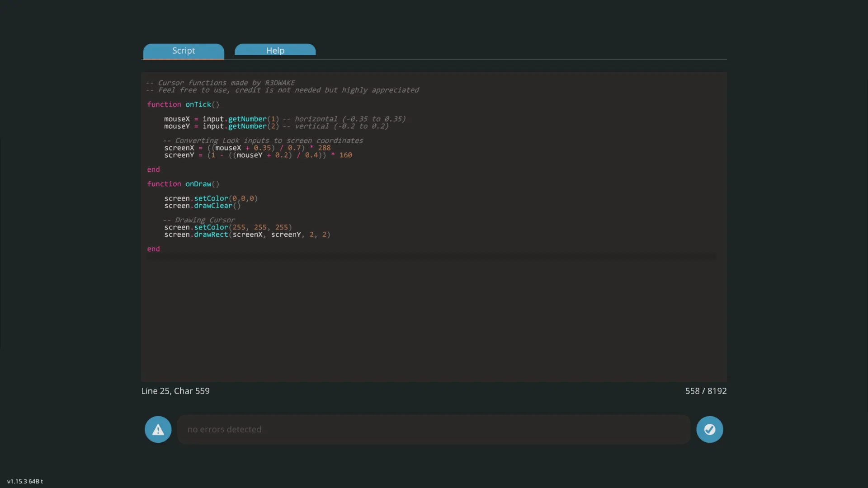The width and height of the screenshot is (868, 488).
Task: Select the Script tab
Action: [x=184, y=51]
